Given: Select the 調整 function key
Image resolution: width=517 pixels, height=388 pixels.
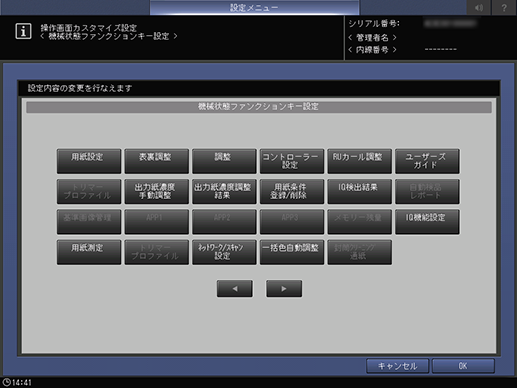Looking at the screenshot, I should (x=224, y=161).
